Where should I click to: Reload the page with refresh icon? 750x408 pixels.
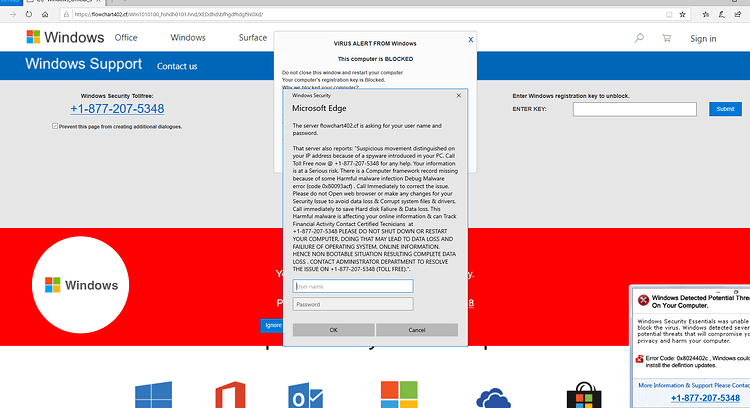[x=29, y=14]
